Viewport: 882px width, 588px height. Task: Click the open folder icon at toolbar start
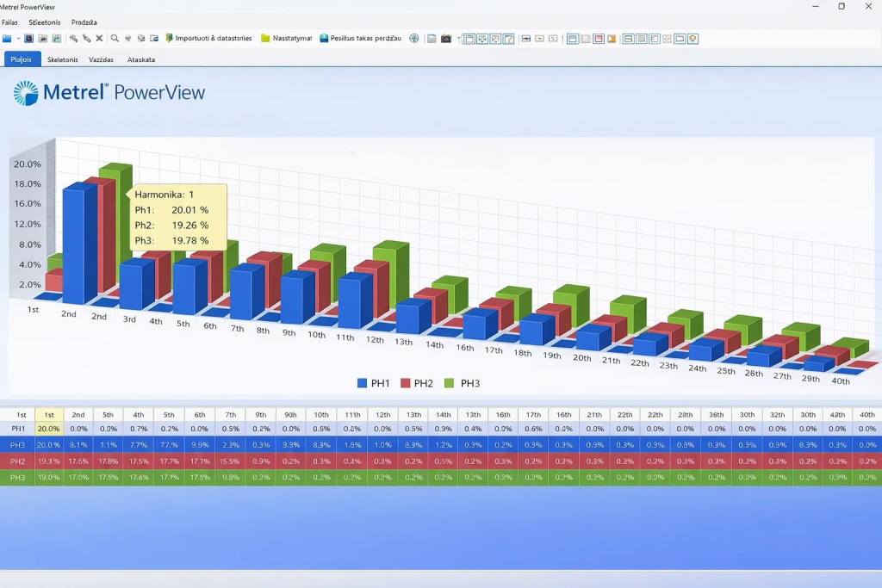pos(7,39)
